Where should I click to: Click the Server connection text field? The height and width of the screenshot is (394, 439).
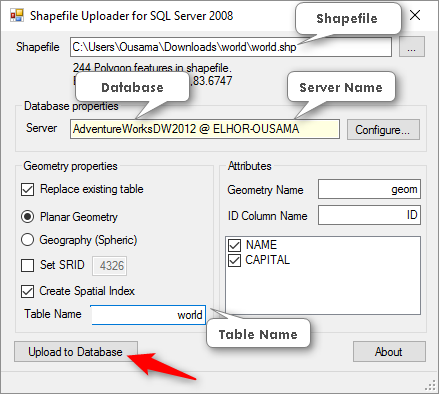point(205,129)
